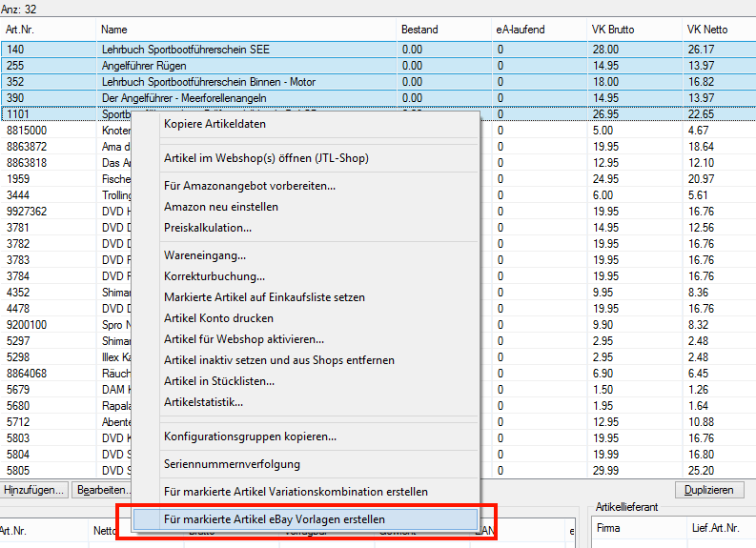
Task: Click 'Markierte Artikel auf Einkaufsliste setzen'
Action: click(264, 297)
